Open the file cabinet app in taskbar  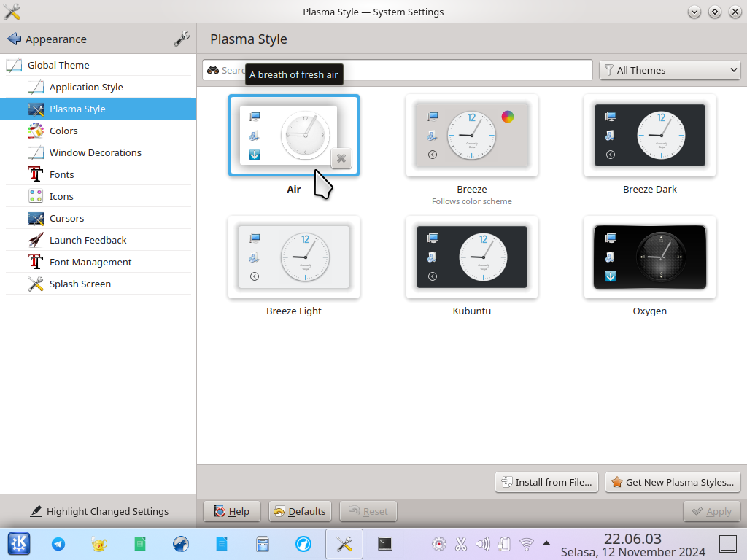(x=263, y=544)
